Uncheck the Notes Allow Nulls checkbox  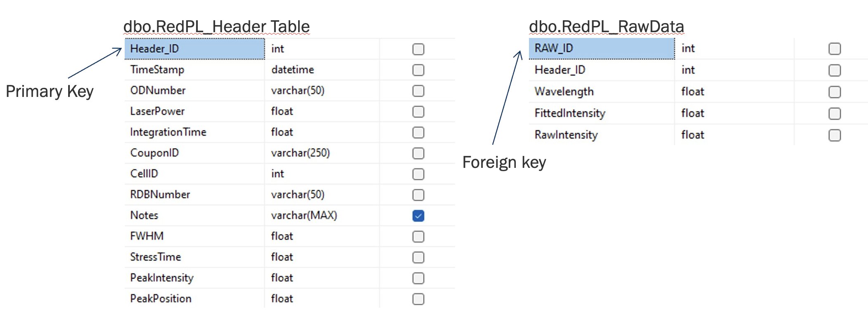click(418, 216)
